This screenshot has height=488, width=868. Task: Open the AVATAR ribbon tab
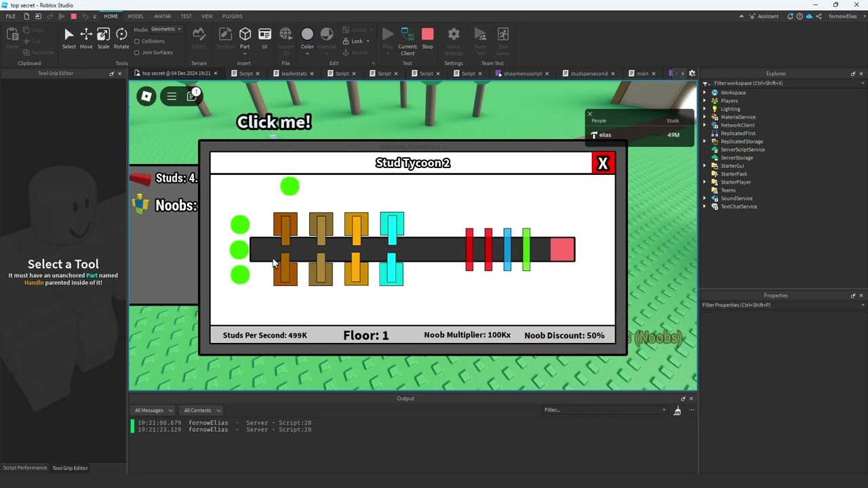click(162, 16)
